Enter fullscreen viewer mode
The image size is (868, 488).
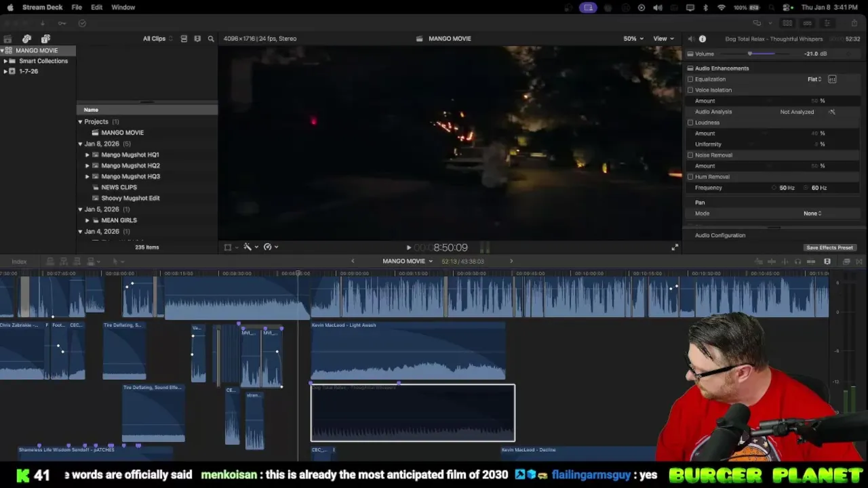tap(675, 247)
